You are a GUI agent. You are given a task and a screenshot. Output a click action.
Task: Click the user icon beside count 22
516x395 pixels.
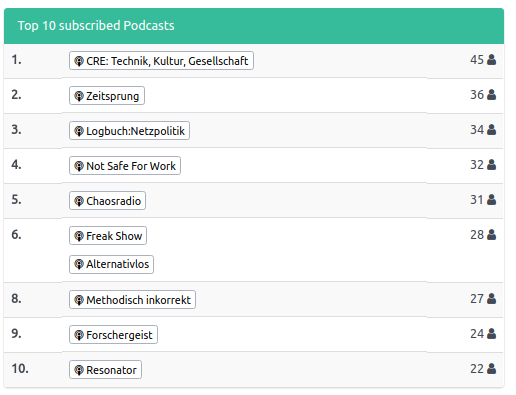tap(491, 369)
